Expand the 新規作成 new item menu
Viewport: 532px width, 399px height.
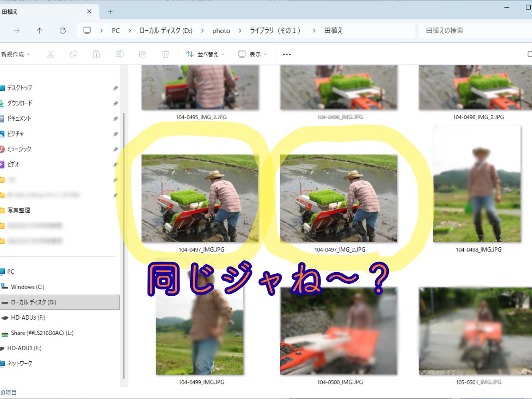point(16,54)
